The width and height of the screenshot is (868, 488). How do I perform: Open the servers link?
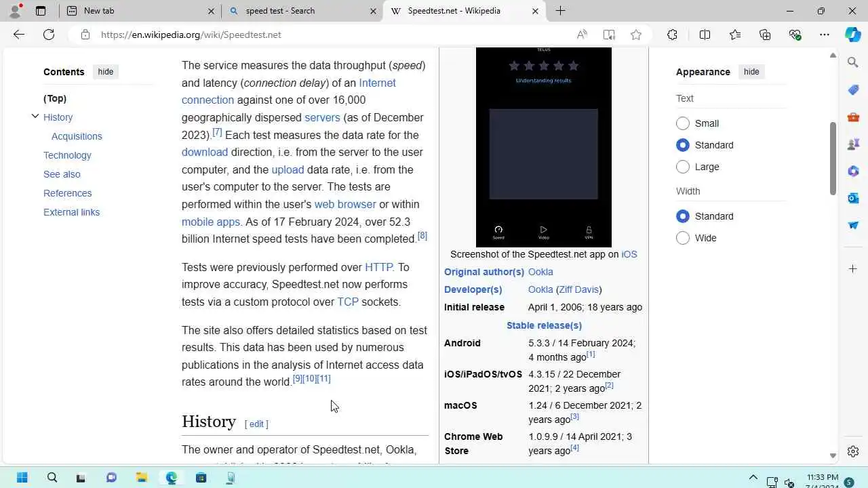(322, 117)
